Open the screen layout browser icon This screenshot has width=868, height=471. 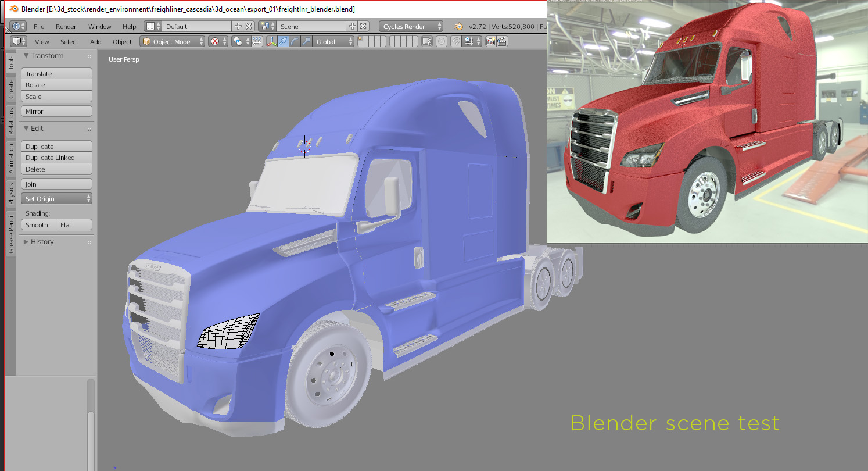(153, 27)
